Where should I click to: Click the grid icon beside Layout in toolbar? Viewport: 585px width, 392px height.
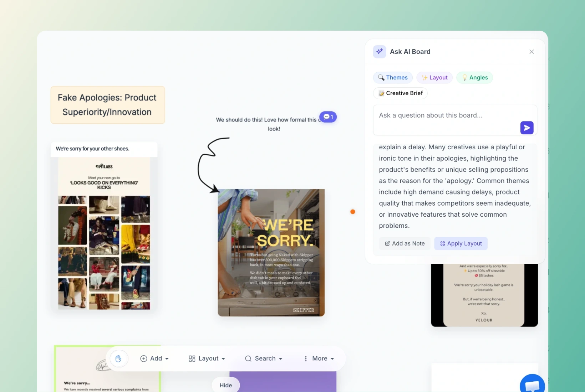click(192, 359)
